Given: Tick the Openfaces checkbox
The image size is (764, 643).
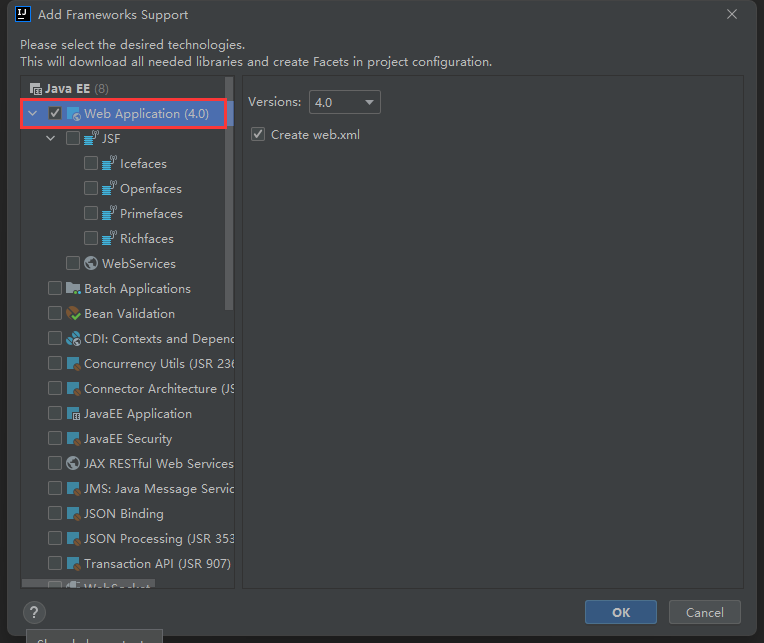Looking at the screenshot, I should (91, 188).
